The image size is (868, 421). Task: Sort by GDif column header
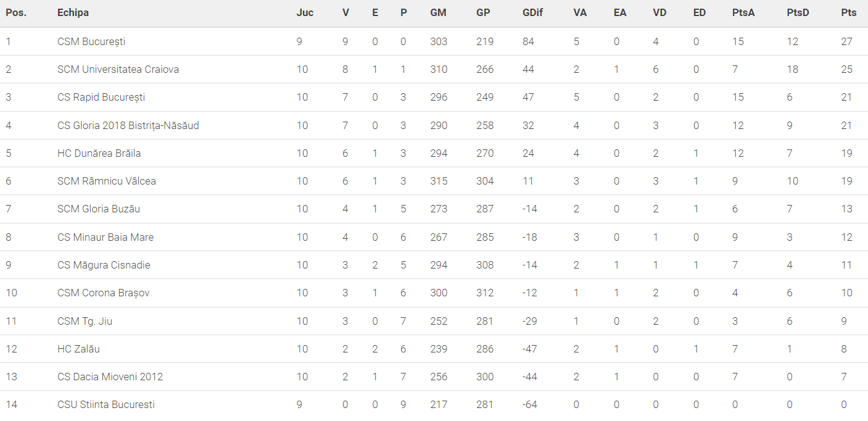(532, 12)
